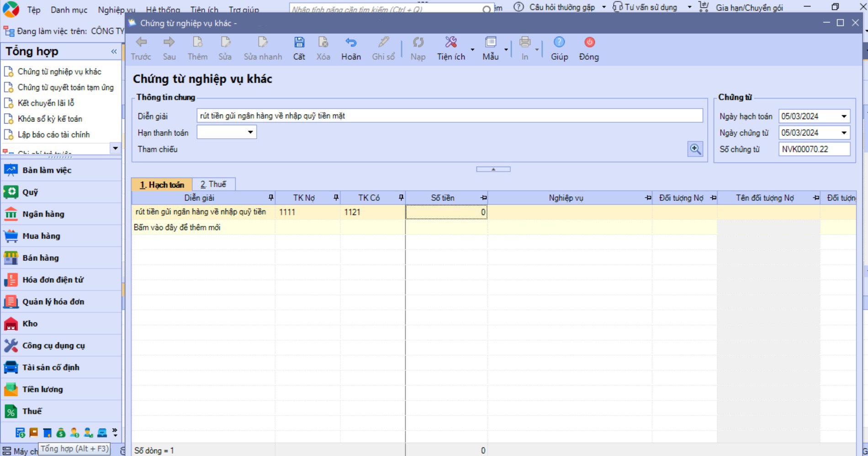The image size is (868, 456).
Task: Toggle pin on TK Nợ column
Action: 336,198
